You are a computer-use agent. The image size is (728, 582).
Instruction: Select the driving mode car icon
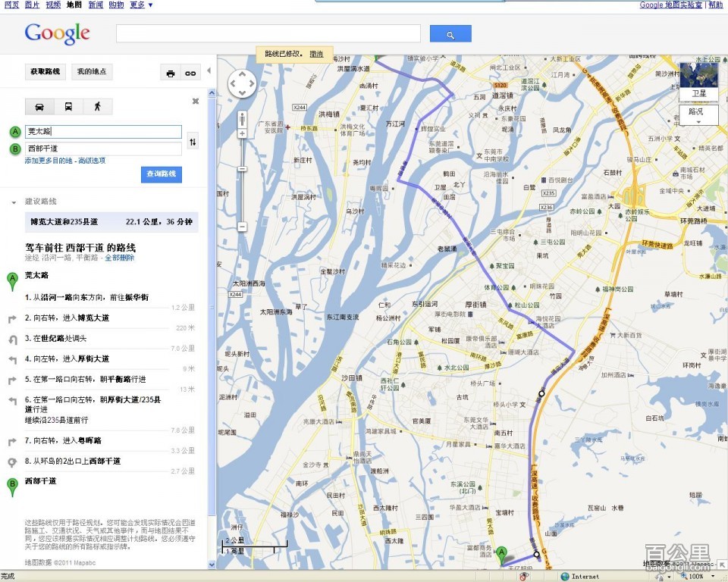click(39, 107)
